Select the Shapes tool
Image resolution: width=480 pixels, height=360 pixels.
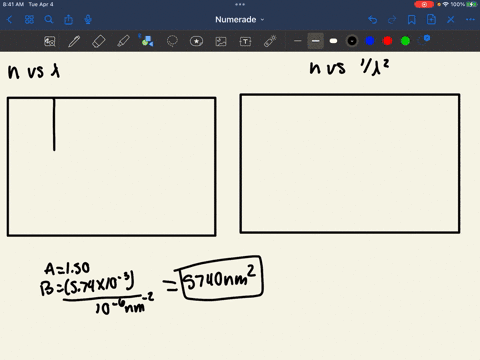[x=147, y=40]
